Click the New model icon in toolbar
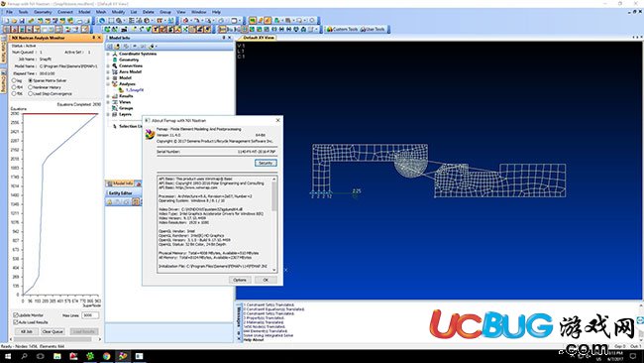 (x=7, y=21)
